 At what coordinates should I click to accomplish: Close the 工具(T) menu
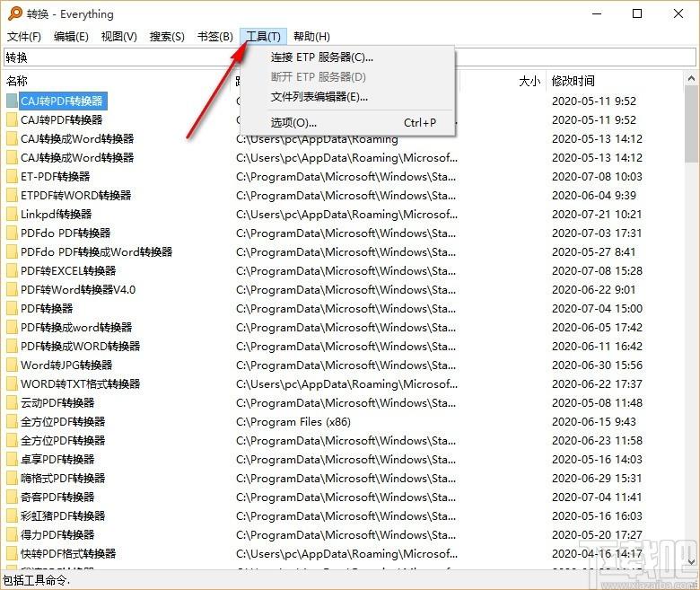[263, 37]
